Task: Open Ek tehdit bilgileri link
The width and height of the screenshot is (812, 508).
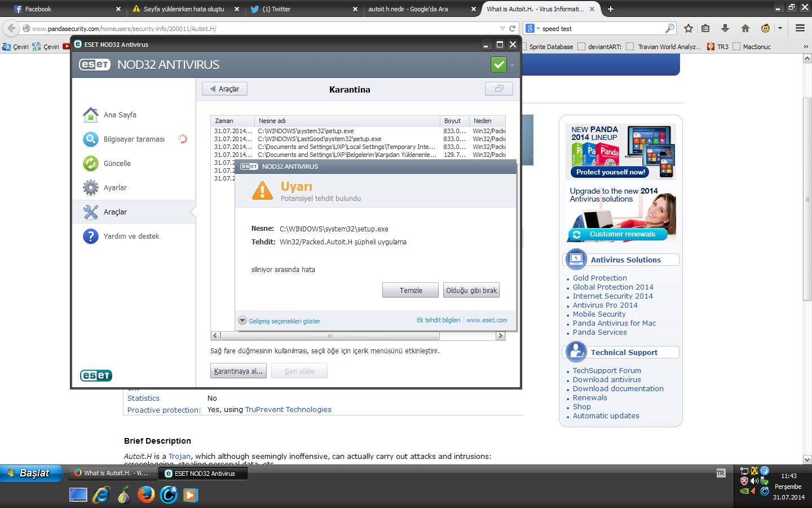Action: (x=438, y=320)
